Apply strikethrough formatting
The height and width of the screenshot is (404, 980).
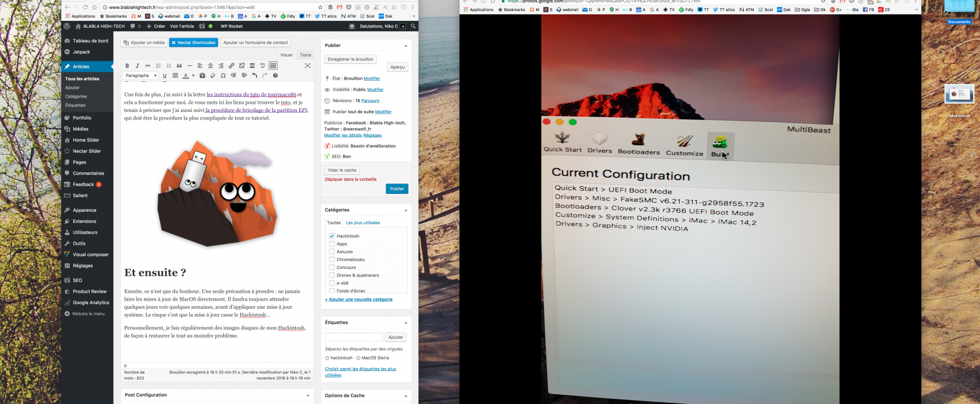click(148, 66)
